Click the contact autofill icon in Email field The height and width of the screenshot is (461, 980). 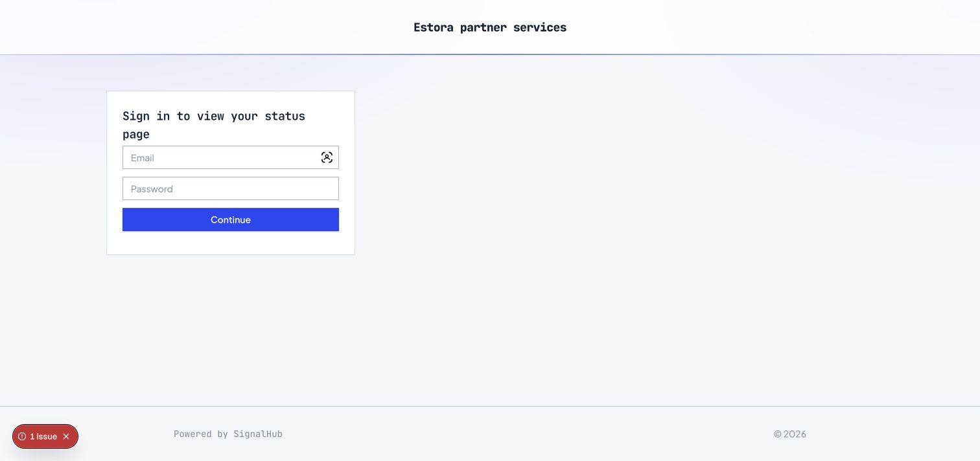(327, 157)
